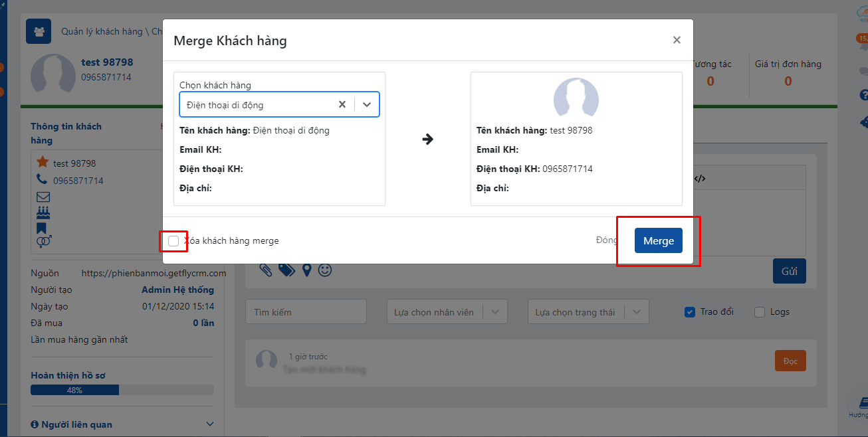Tick the Xóa khách hàng merge checkbox
Image resolution: width=868 pixels, height=437 pixels.
[173, 240]
